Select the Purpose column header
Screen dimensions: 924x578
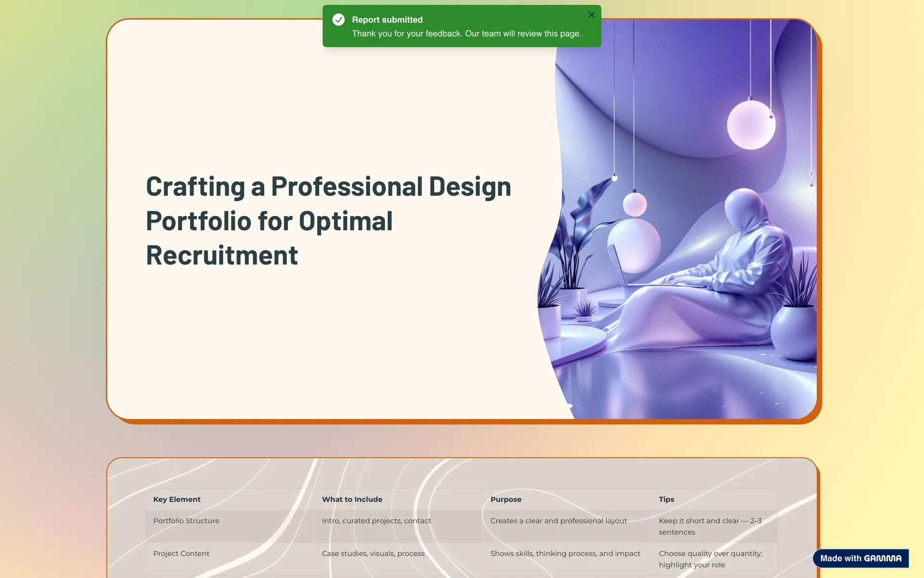[506, 499]
